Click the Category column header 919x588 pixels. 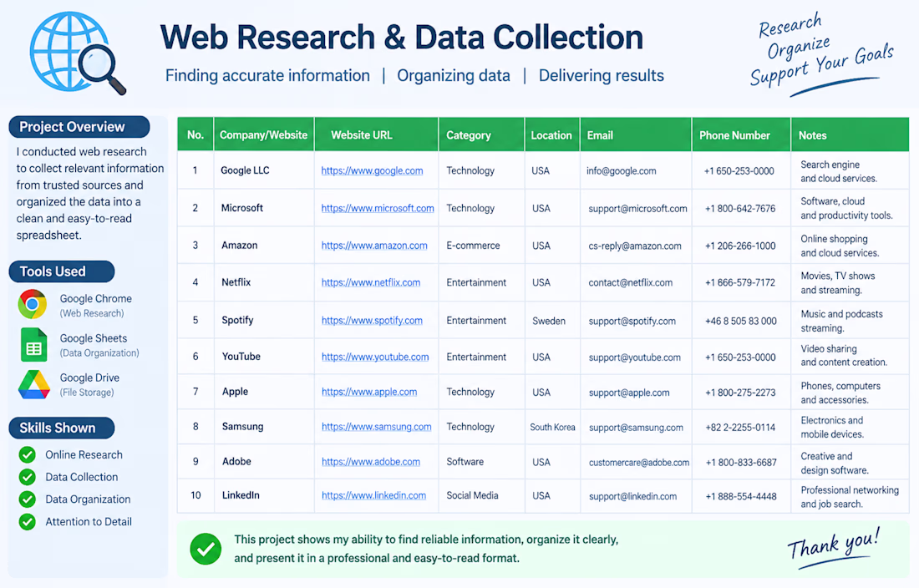click(481, 134)
